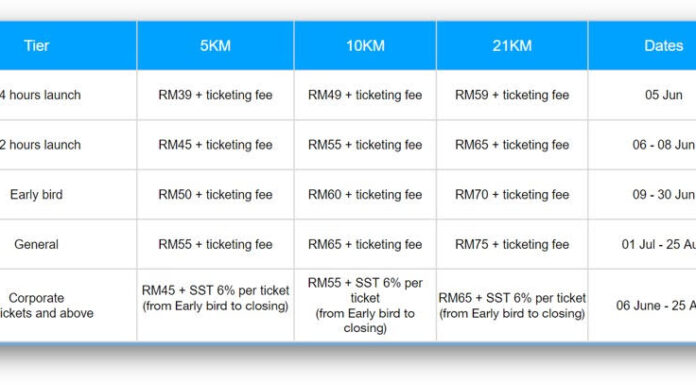The image size is (696, 385).
Task: Select the RM59 + ticketing fee cell
Action: [512, 95]
